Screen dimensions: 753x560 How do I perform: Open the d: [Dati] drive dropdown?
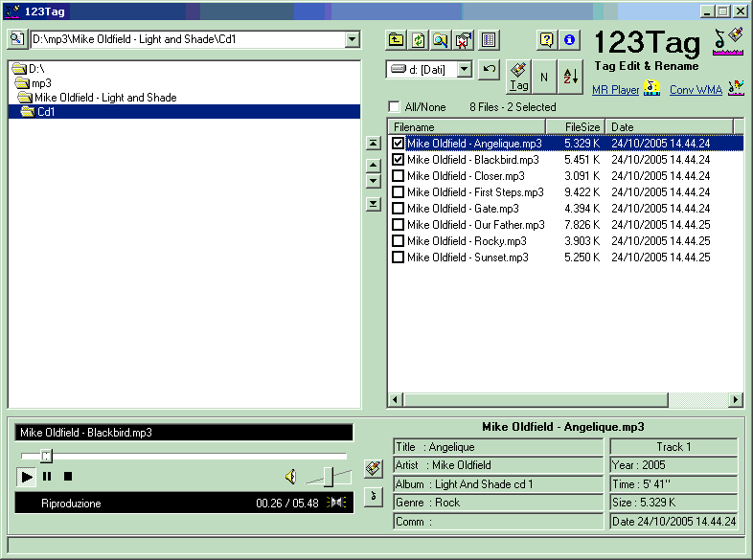point(465,69)
